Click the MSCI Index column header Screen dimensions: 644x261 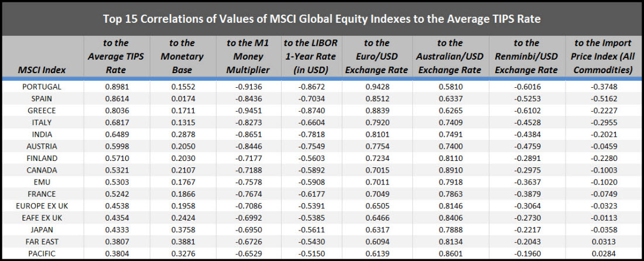point(42,70)
